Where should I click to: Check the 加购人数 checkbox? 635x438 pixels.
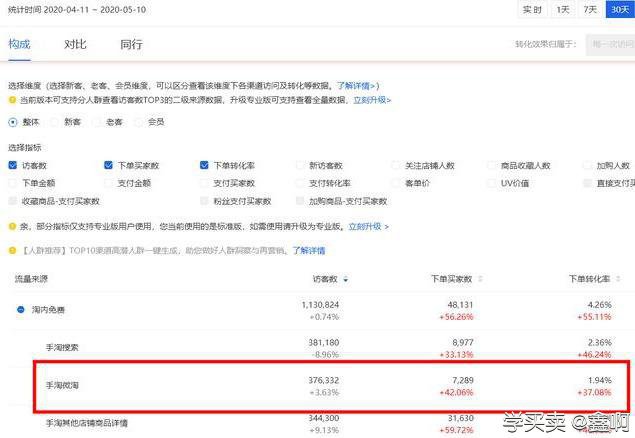(587, 165)
